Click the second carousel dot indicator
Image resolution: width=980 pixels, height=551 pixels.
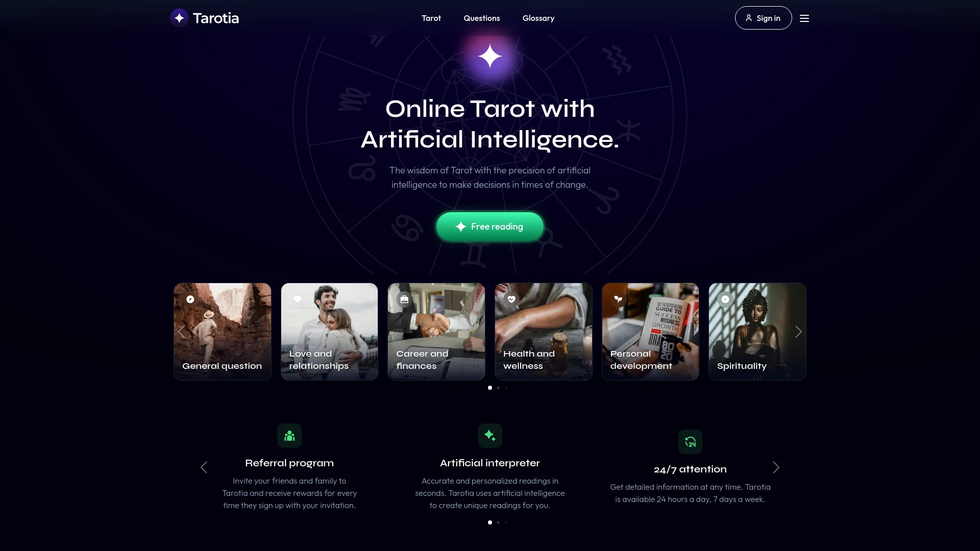coord(498,388)
